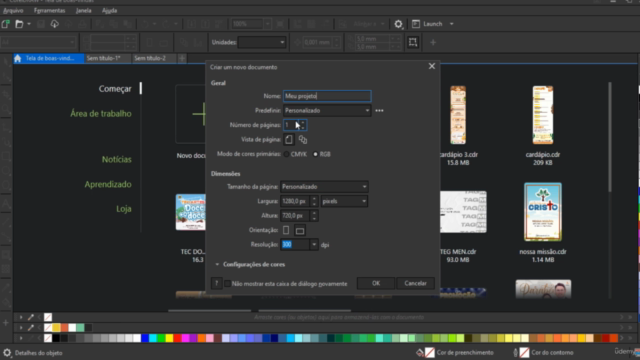
Task: Open Notícias section
Action: pyautogui.click(x=117, y=160)
